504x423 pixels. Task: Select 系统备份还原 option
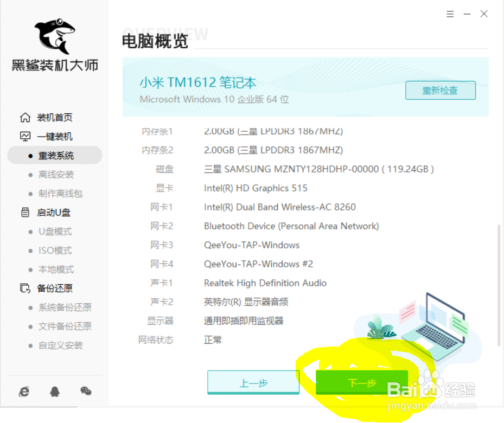point(65,307)
